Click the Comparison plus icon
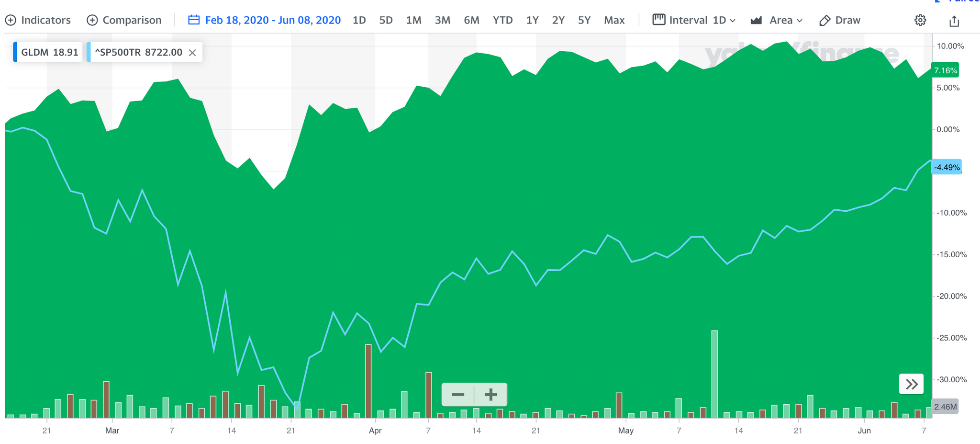The height and width of the screenshot is (444, 980). [x=92, y=20]
